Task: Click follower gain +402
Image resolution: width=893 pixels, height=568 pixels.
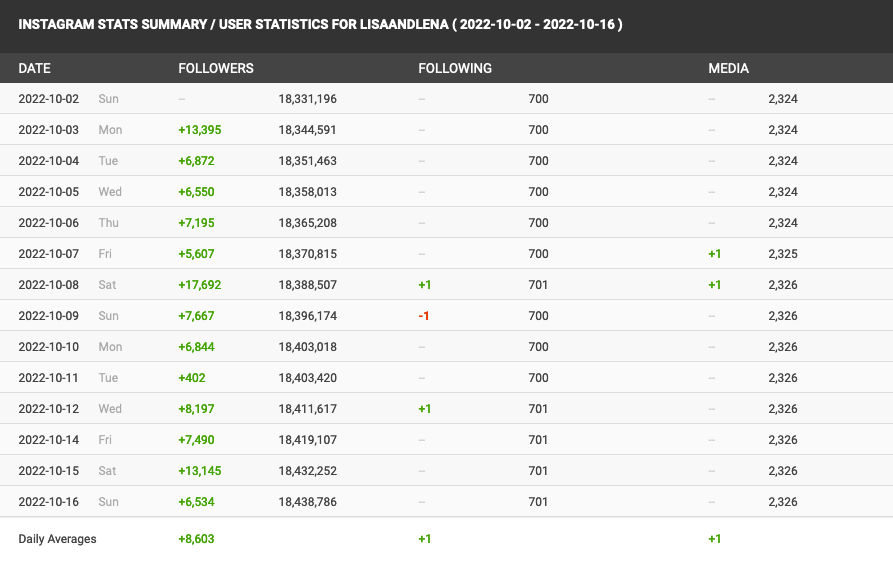Action: [192, 378]
